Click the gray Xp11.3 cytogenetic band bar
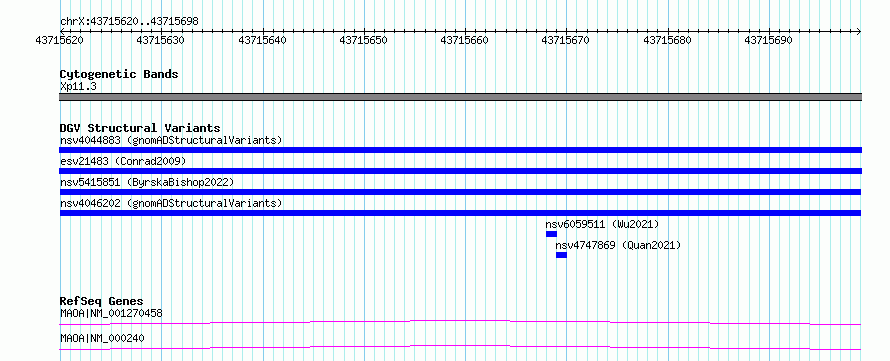The width and height of the screenshot is (890, 361). pos(460,97)
